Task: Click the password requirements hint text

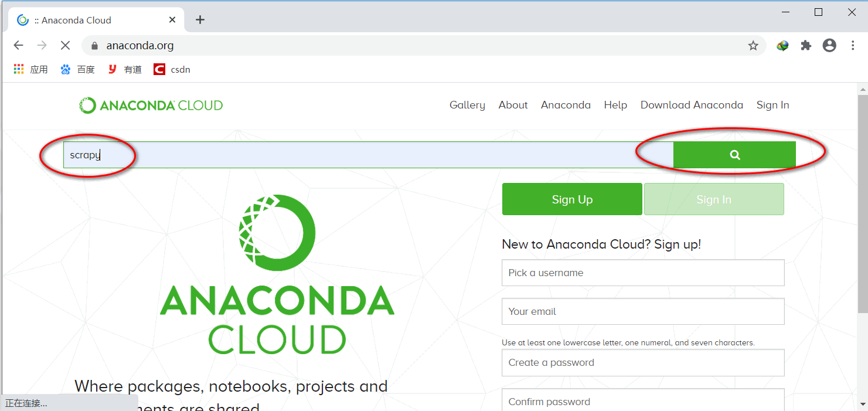Action: point(628,342)
